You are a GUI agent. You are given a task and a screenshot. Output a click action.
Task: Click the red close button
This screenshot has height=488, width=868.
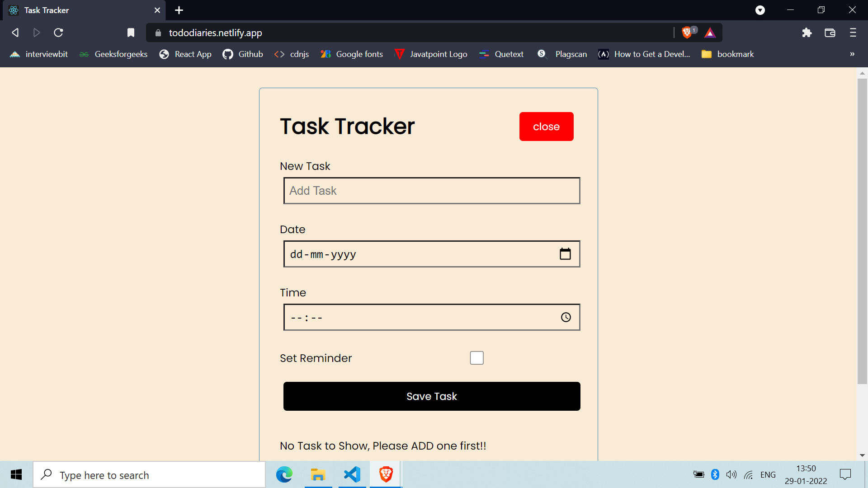(x=546, y=127)
